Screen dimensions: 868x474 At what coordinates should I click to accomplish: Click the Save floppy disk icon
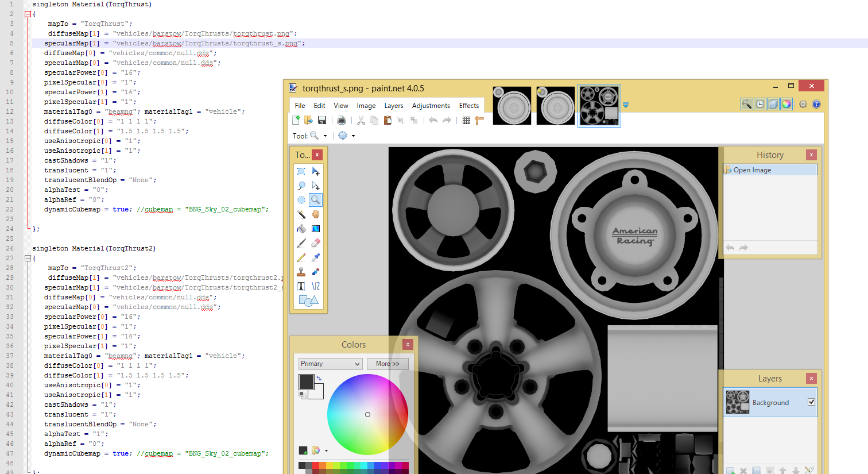pyautogui.click(x=322, y=120)
